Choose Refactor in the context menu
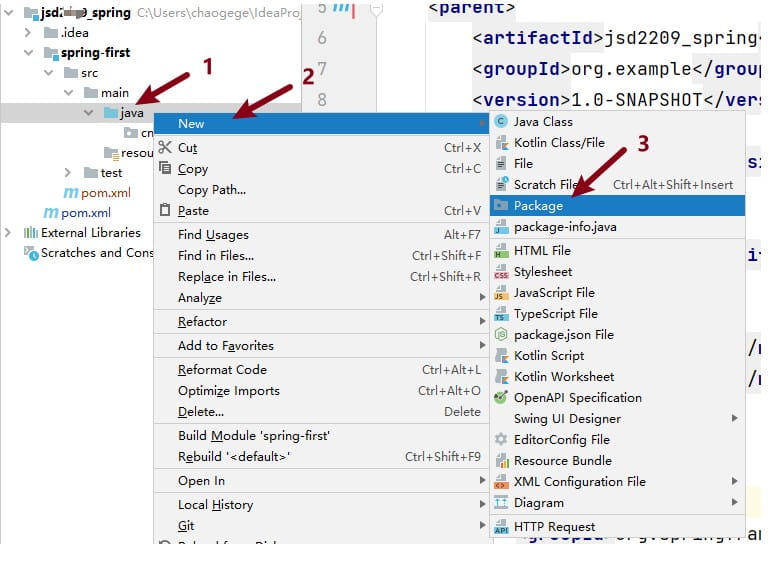The image size is (771, 562). click(322, 322)
